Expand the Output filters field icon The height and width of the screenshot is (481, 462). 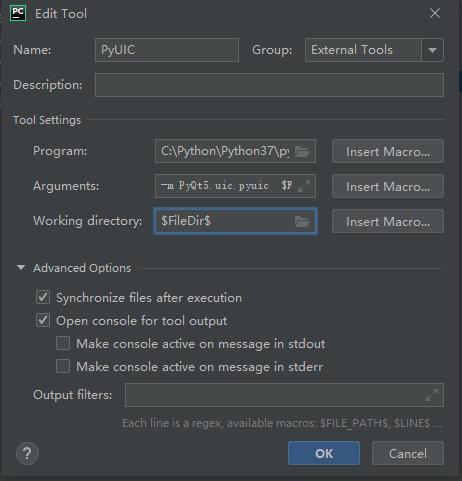click(x=432, y=395)
